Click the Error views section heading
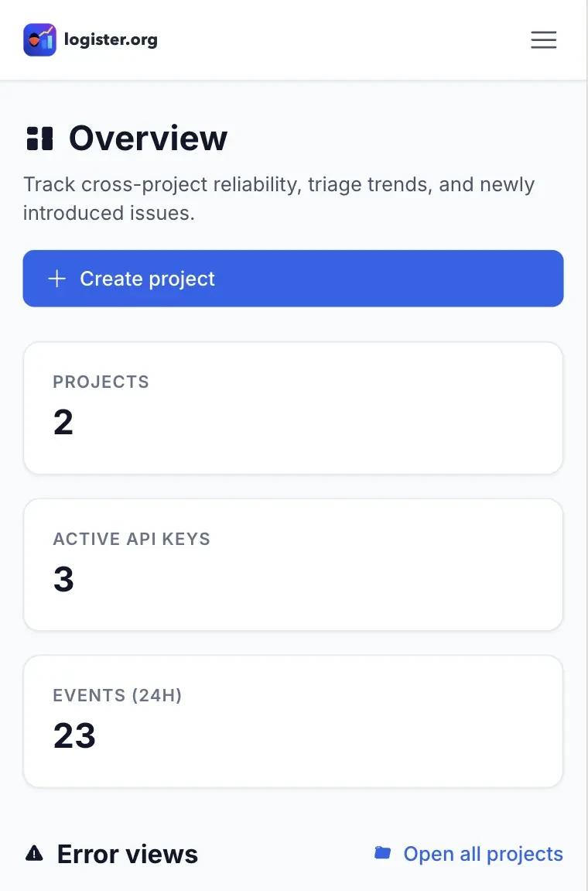The height and width of the screenshot is (891, 588). (128, 854)
